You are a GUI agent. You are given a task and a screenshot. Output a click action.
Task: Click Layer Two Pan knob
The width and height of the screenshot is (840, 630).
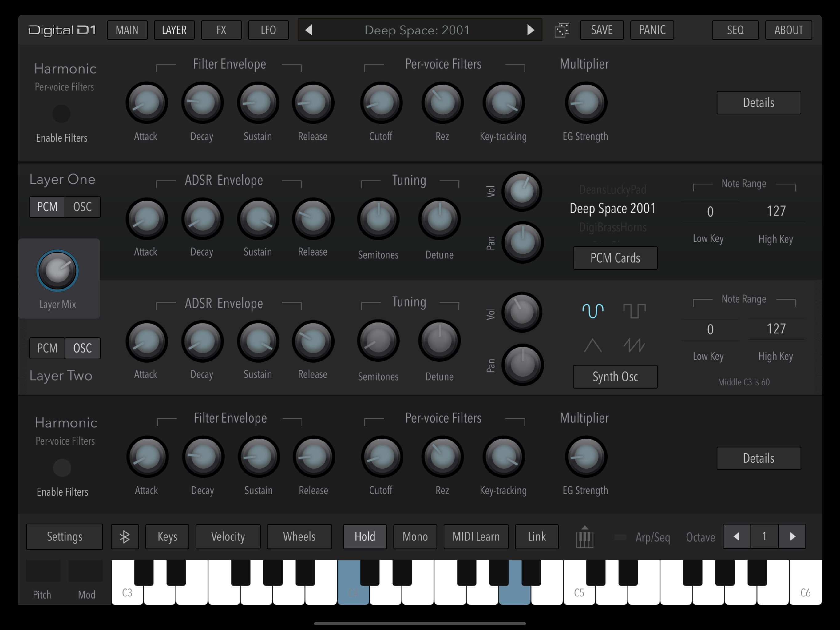point(522,365)
